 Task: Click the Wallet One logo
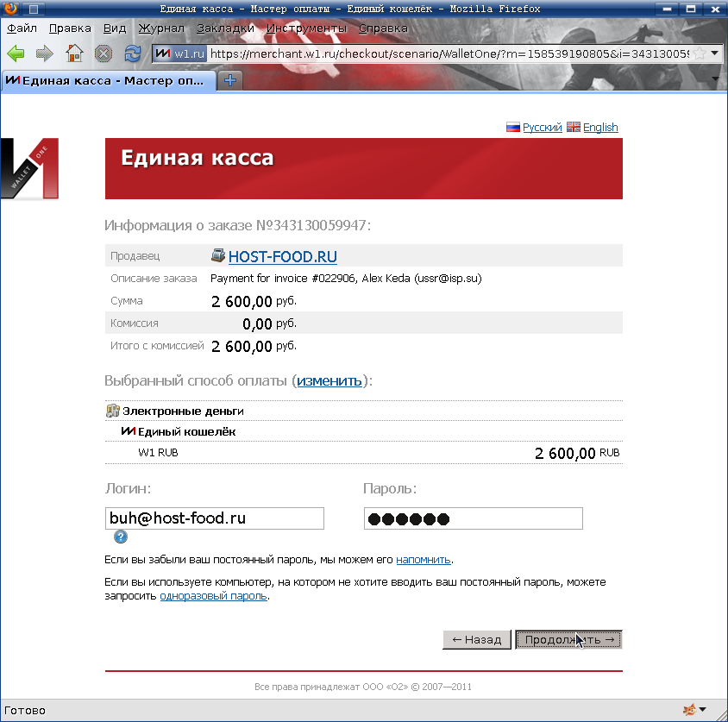coord(29,168)
